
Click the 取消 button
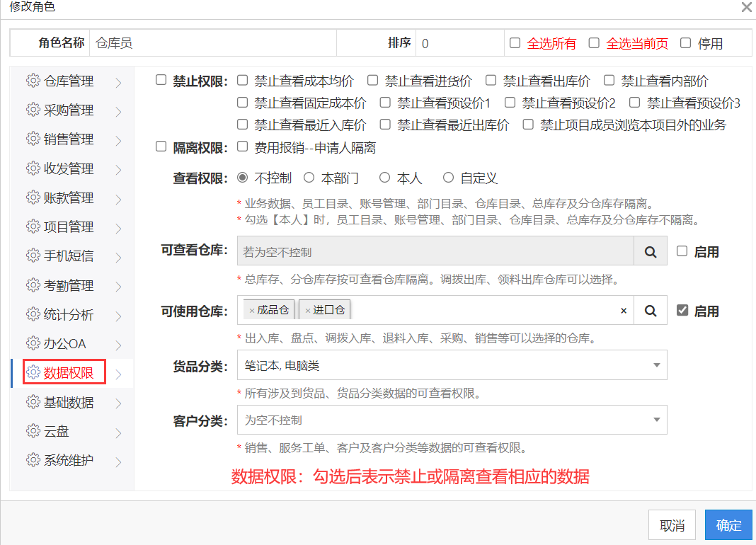pos(672,524)
